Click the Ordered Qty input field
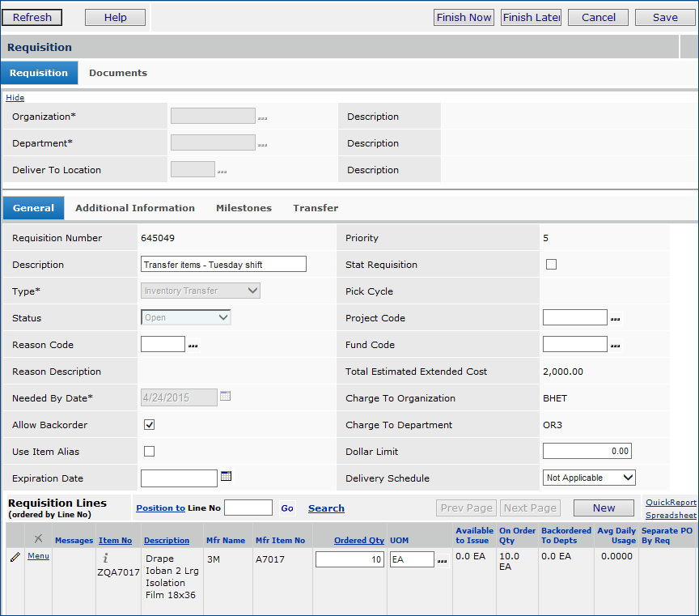This screenshot has height=616, width=699. tap(350, 559)
